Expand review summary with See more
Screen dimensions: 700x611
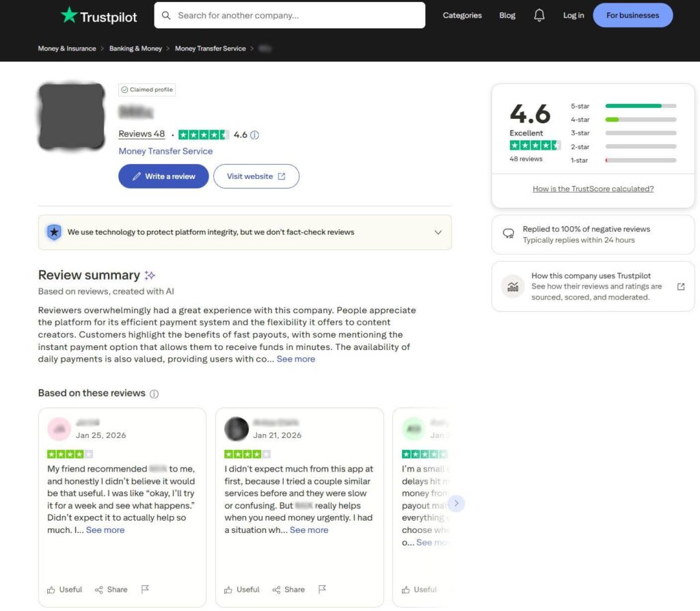[296, 359]
